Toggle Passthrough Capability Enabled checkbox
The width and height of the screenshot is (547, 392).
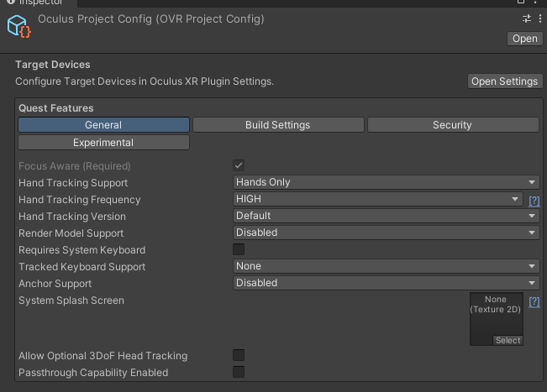point(239,372)
